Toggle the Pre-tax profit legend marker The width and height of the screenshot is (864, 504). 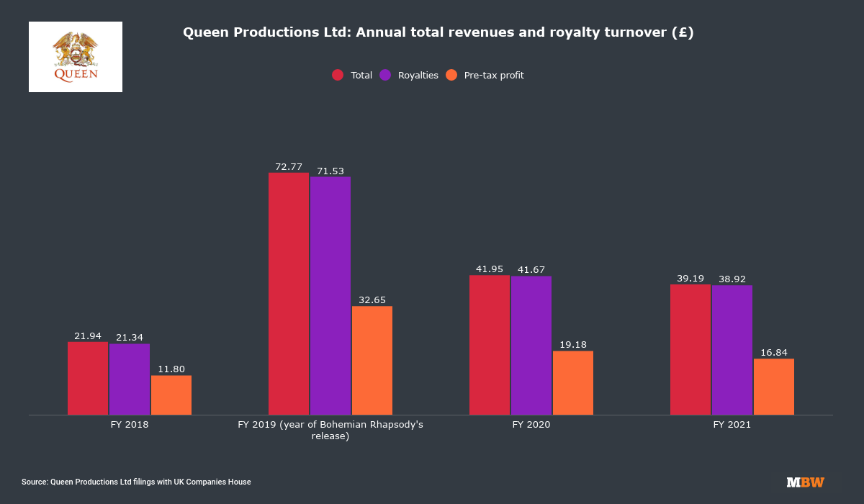[451, 75]
